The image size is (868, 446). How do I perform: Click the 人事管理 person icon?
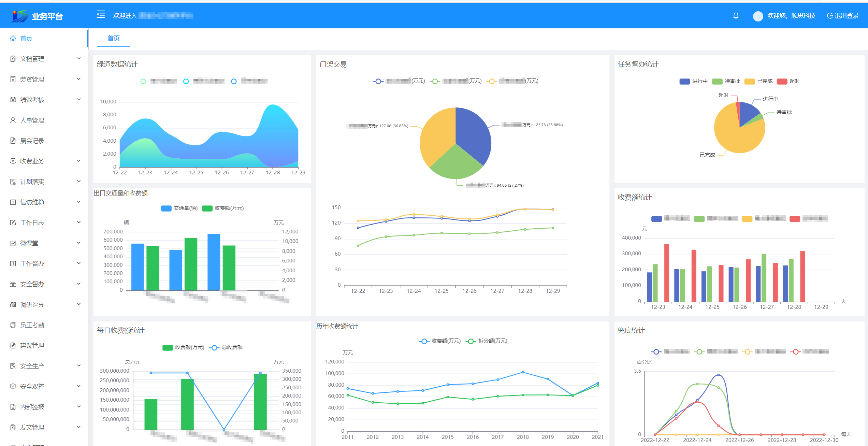click(x=13, y=120)
